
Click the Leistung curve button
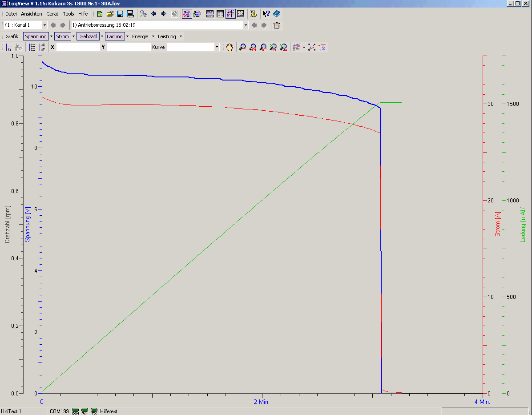(x=167, y=36)
